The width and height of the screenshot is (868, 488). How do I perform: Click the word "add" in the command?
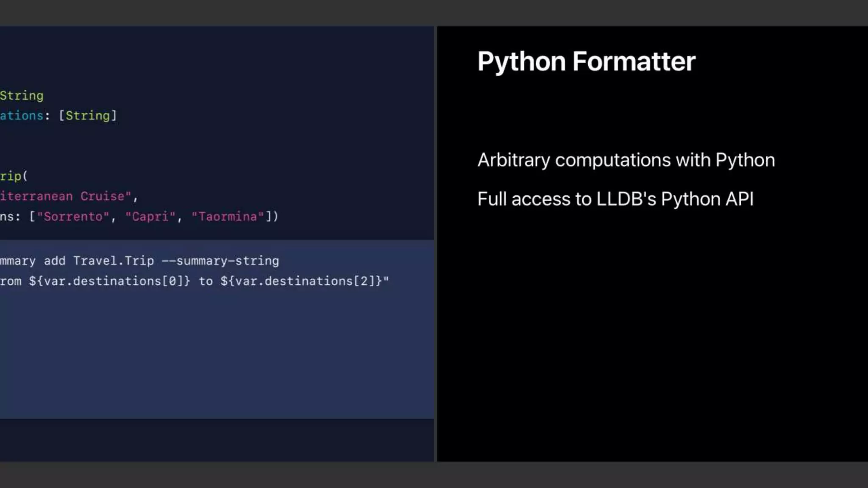pyautogui.click(x=55, y=261)
